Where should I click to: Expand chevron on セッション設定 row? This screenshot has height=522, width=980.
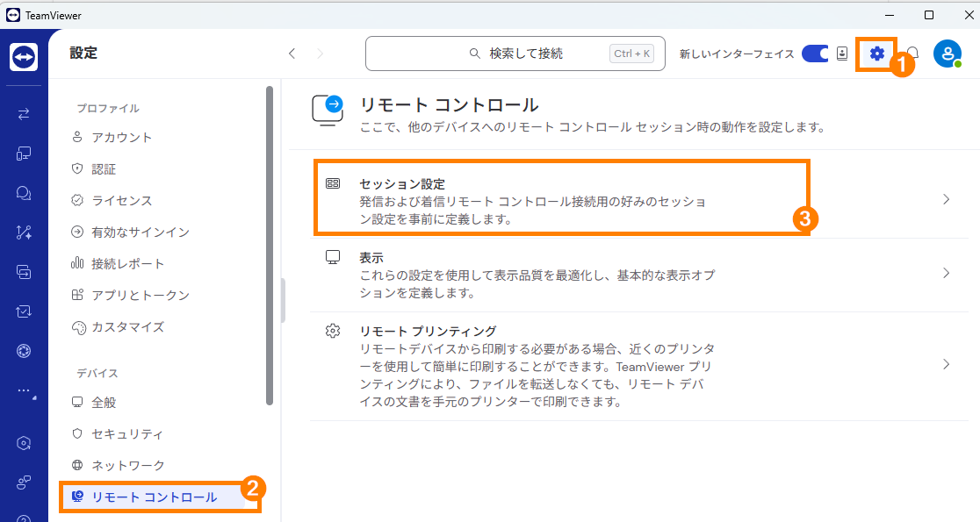point(947,200)
